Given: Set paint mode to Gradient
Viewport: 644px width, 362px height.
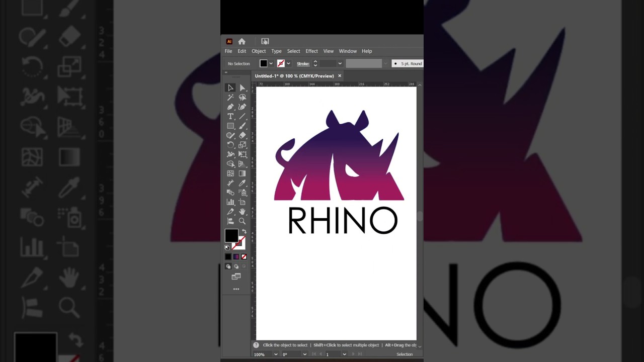Looking at the screenshot, I should (x=236, y=257).
